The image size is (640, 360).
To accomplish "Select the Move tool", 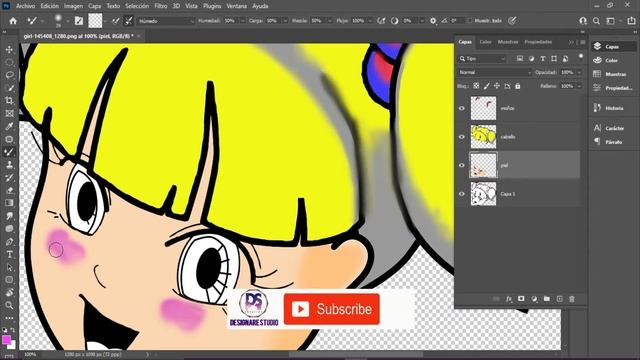I will tap(9, 49).
